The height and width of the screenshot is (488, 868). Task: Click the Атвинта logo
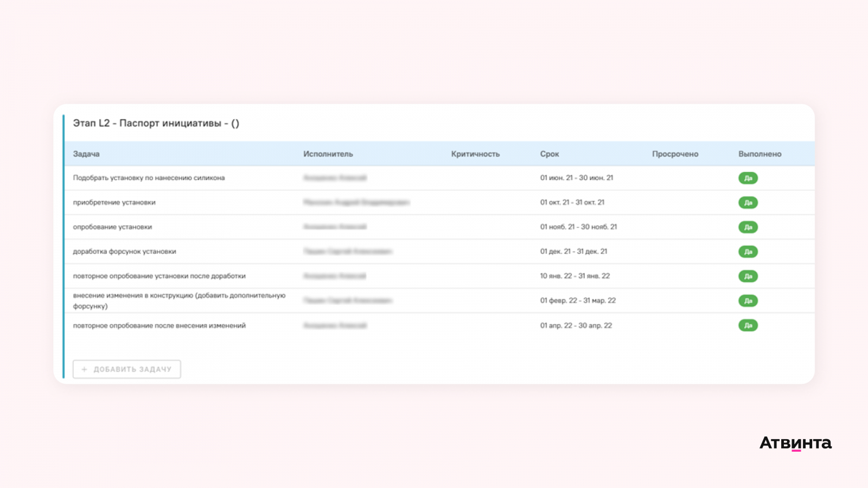point(795,443)
